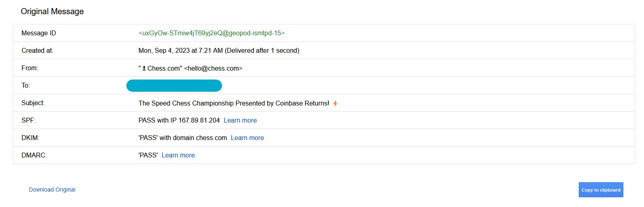This screenshot has height=207, width=644.
Task: Click the SPF IP address 167.89.81.204
Action: click(x=199, y=121)
